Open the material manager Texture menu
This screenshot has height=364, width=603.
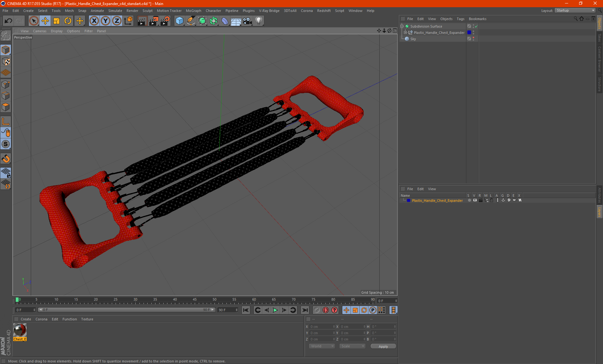pyautogui.click(x=87, y=319)
